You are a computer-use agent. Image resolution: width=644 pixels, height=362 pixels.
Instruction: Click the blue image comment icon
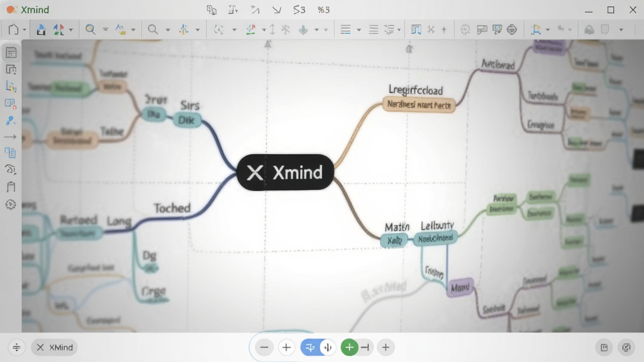497,30
